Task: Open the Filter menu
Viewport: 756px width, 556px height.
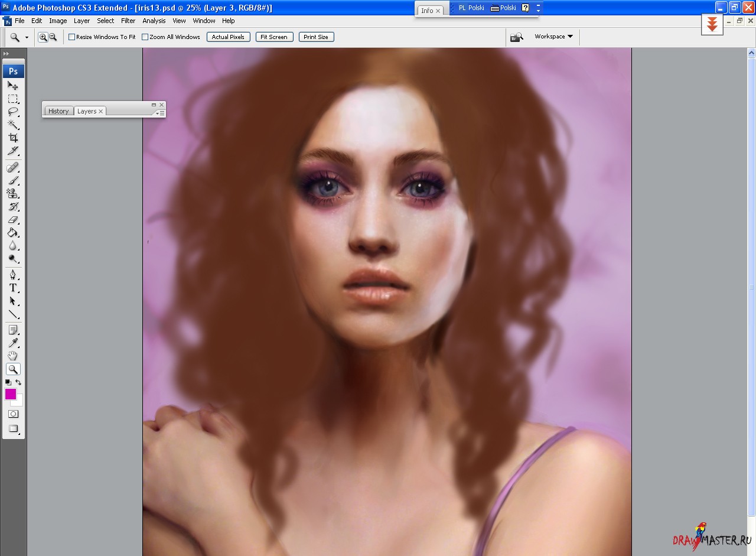Action: coord(128,21)
